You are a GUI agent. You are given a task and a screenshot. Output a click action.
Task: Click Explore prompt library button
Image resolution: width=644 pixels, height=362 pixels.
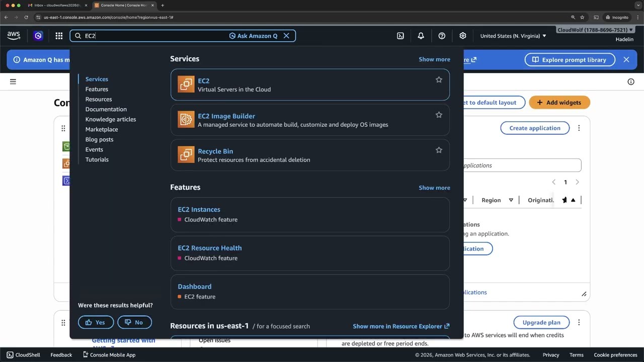click(x=570, y=60)
